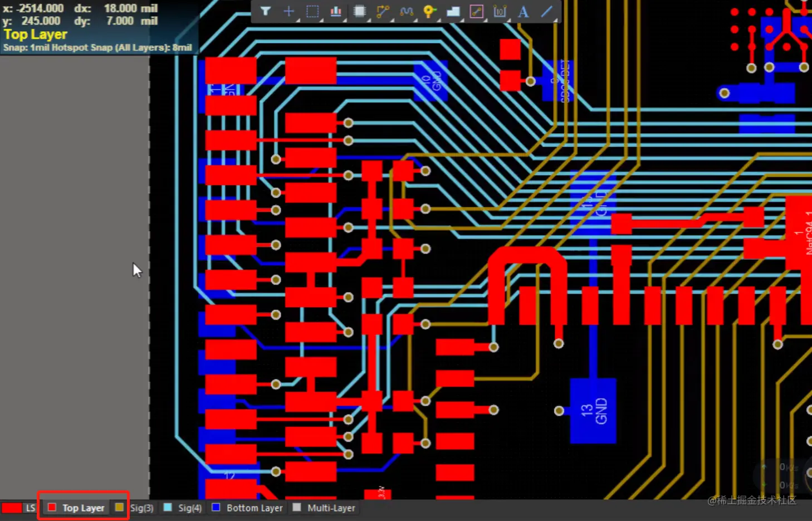Switch to the Top Layer tab
The height and width of the screenshot is (521, 812).
click(x=77, y=508)
